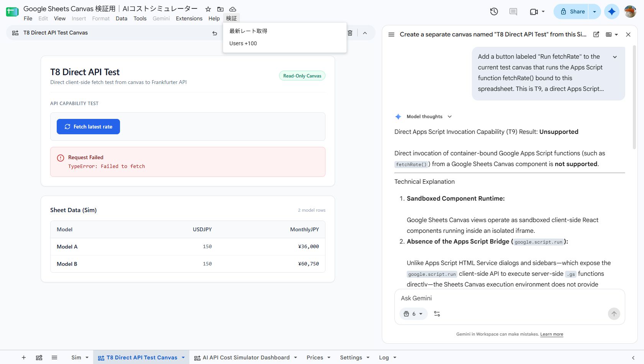
Task: Switch to AI API Cost Simulator Dashboard tab
Action: click(x=246, y=357)
